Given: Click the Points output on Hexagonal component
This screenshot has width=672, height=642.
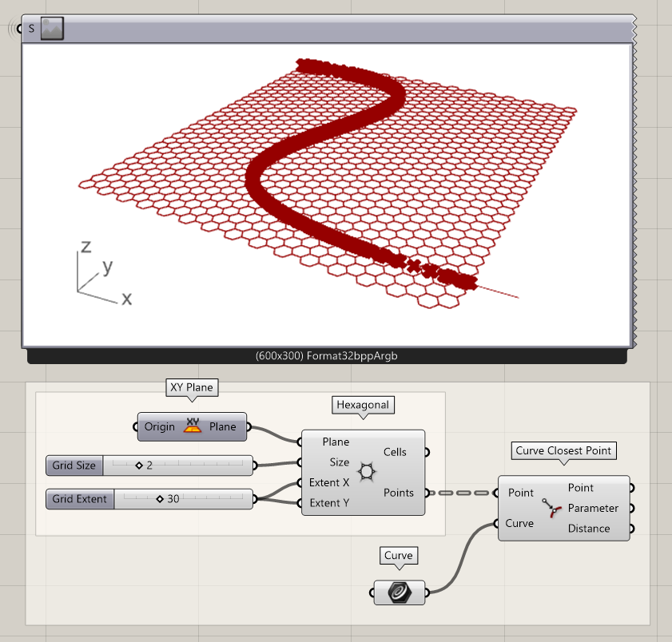Looking at the screenshot, I should tap(399, 493).
